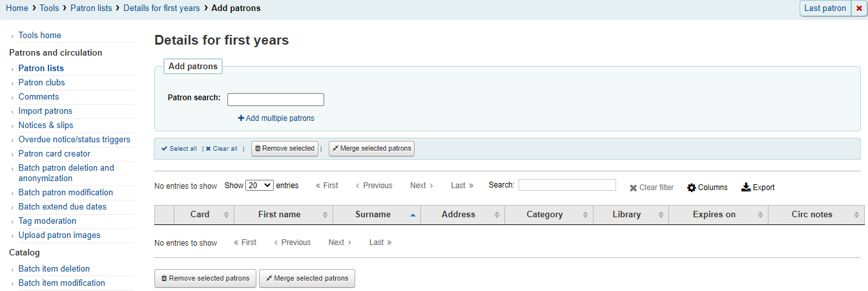Screen dimensions: 868x291
Task: Click the Clear all X link
Action: [222, 149]
